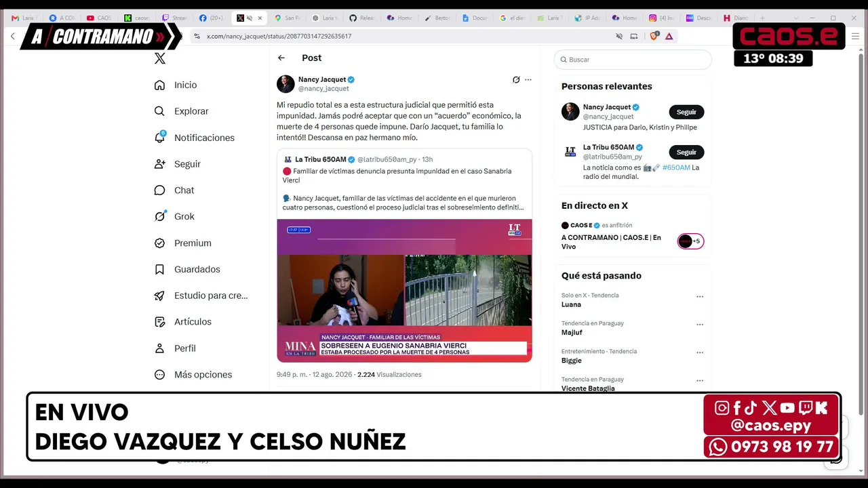868x488 pixels.
Task: Open the Luana trending topic
Action: [x=571, y=304]
